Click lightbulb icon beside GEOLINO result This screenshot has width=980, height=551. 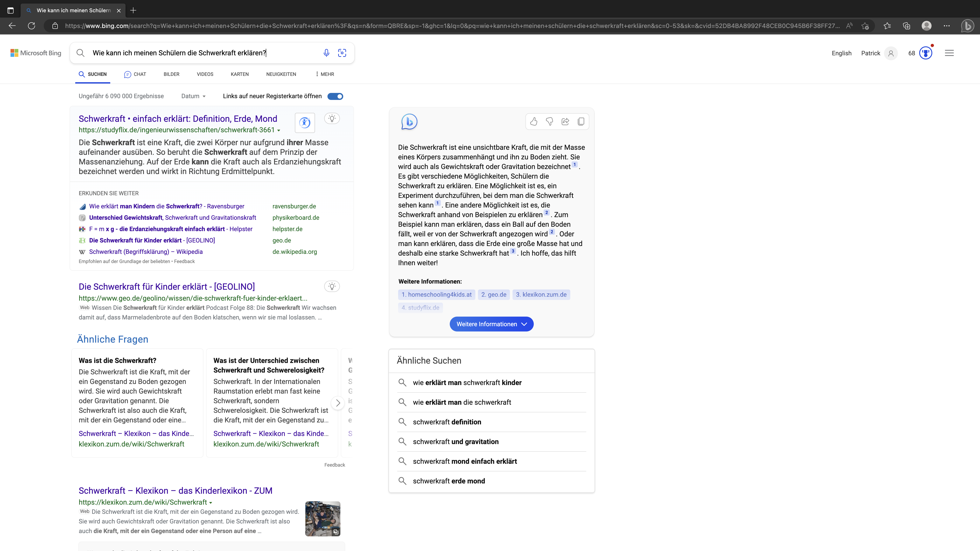coord(332,286)
